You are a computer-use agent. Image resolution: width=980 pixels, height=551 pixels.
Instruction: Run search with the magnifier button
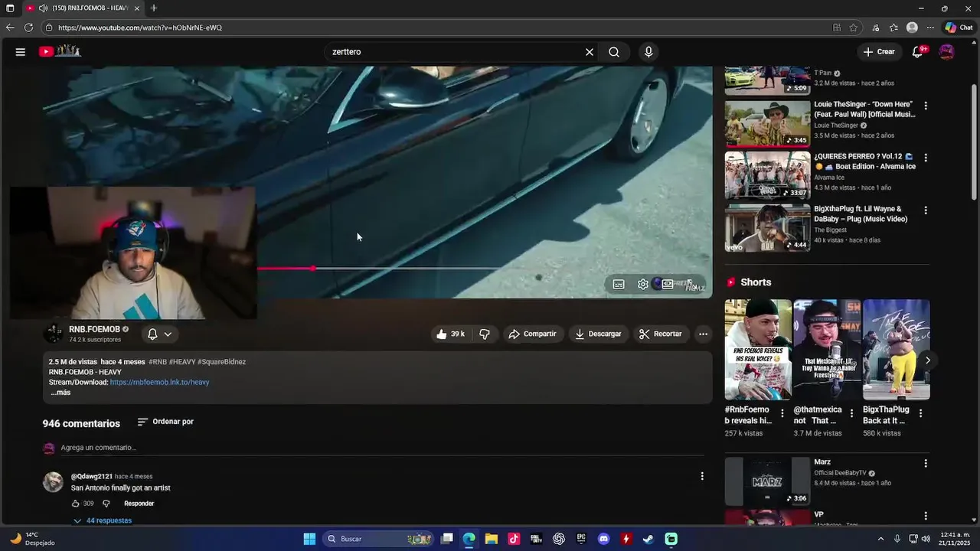click(614, 52)
